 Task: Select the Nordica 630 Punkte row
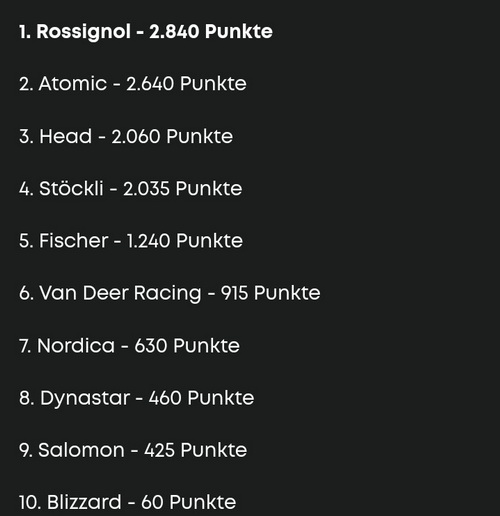click(x=129, y=345)
